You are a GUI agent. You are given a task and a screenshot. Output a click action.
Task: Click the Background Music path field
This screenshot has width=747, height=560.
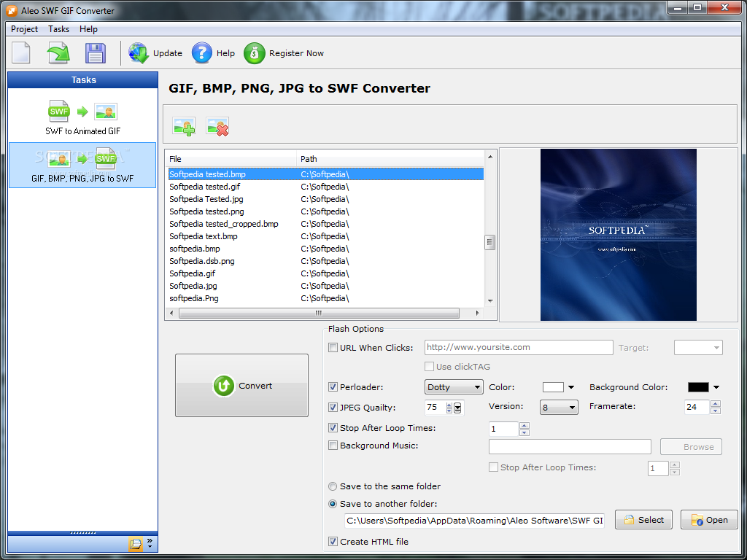(570, 447)
